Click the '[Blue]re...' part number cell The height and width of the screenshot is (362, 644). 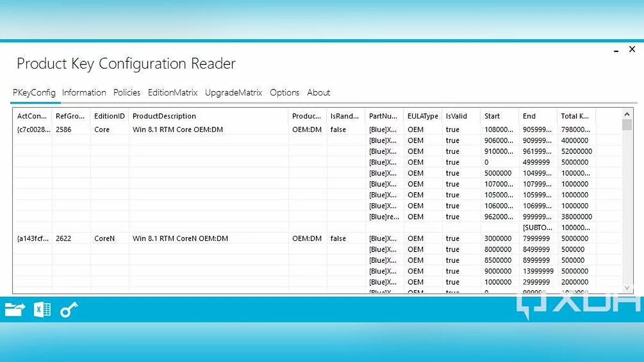383,217
